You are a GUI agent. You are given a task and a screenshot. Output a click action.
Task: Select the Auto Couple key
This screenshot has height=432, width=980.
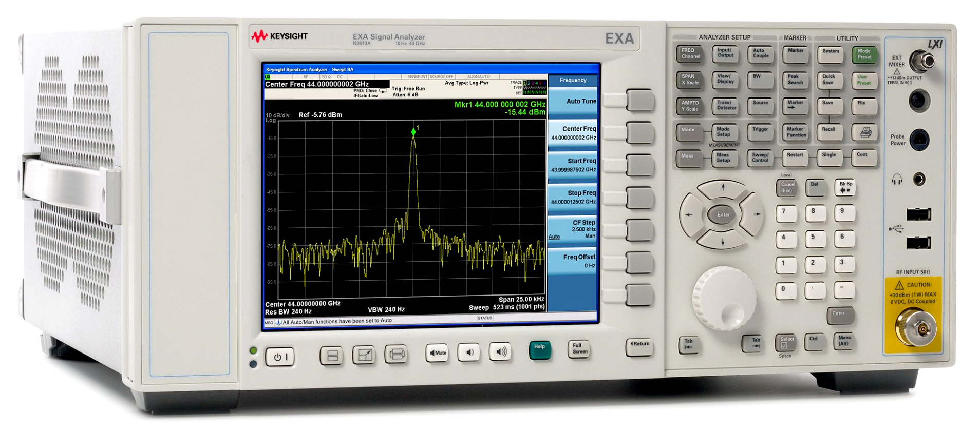pyautogui.click(x=760, y=53)
